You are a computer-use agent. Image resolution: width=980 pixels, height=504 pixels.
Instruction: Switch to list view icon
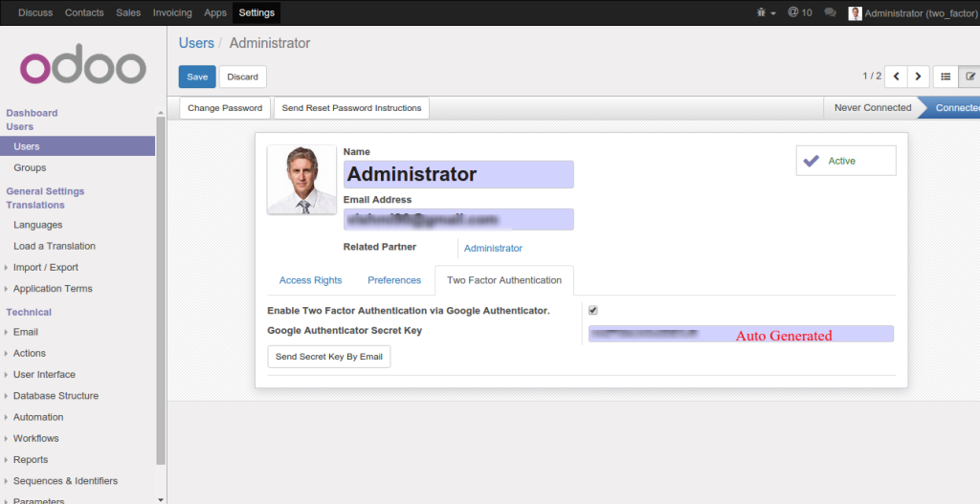click(945, 77)
